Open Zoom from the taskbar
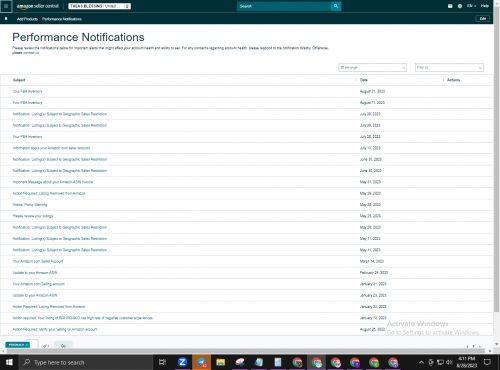500x370 pixels. (x=182, y=362)
